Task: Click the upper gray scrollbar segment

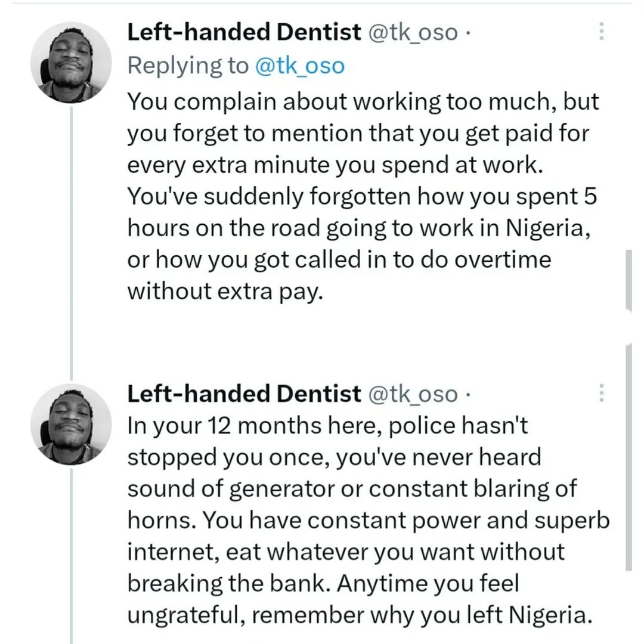Action: [628, 279]
